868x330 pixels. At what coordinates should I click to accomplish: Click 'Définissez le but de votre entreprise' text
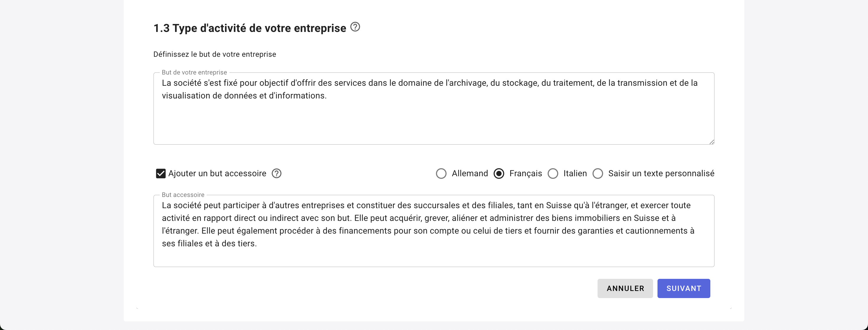pyautogui.click(x=215, y=54)
